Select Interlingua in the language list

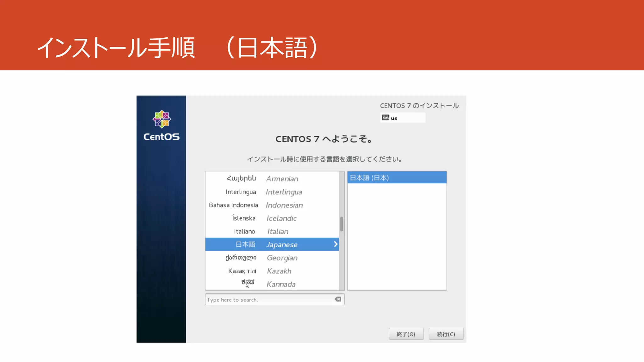(x=272, y=192)
